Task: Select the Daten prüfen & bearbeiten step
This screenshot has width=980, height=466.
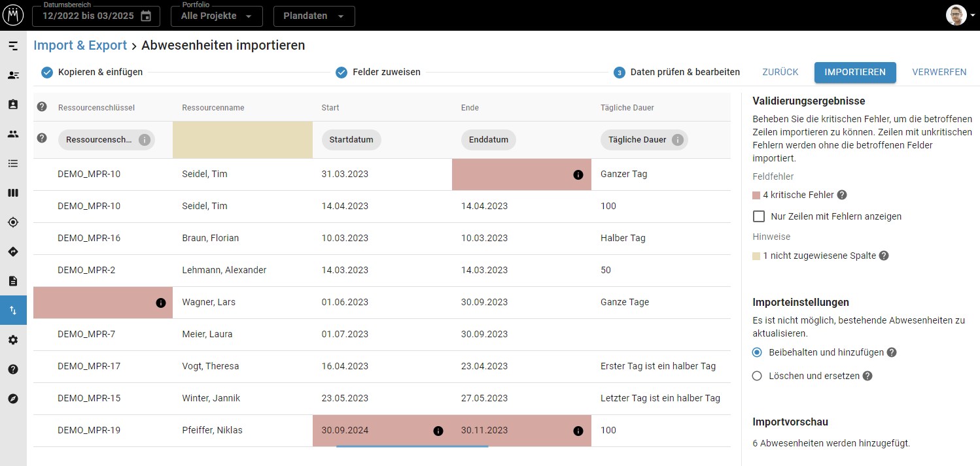Action: 676,73
